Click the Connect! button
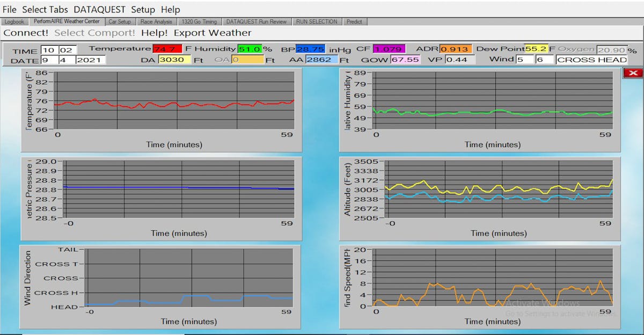 (x=26, y=33)
